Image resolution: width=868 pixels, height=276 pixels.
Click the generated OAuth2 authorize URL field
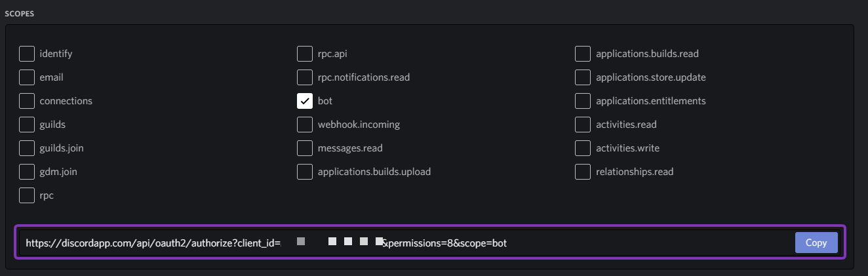click(393, 243)
